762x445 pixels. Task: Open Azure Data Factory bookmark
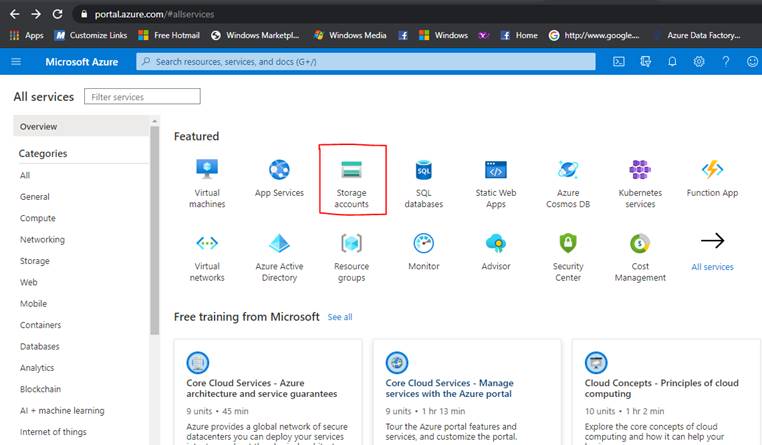pyautogui.click(x=697, y=35)
